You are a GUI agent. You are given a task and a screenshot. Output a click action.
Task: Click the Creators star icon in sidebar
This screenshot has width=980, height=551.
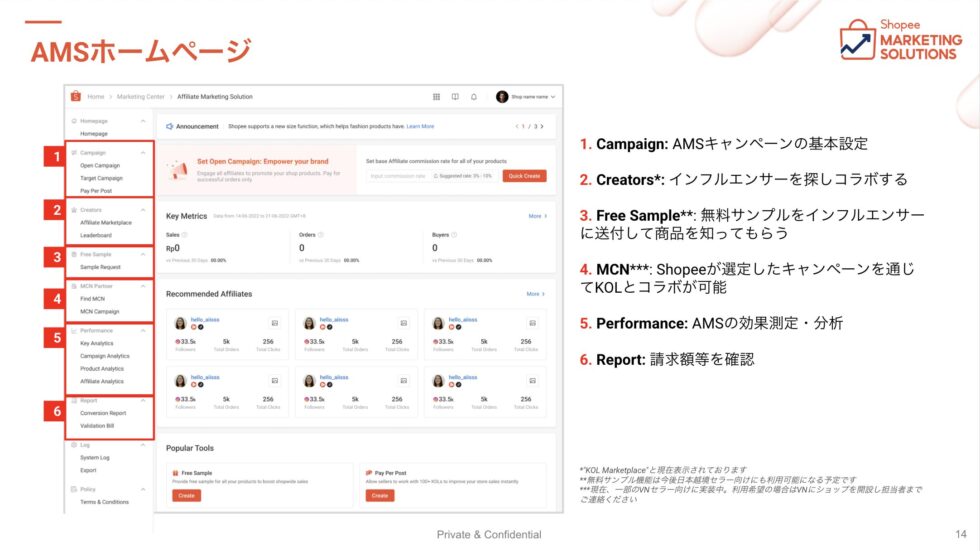click(74, 210)
